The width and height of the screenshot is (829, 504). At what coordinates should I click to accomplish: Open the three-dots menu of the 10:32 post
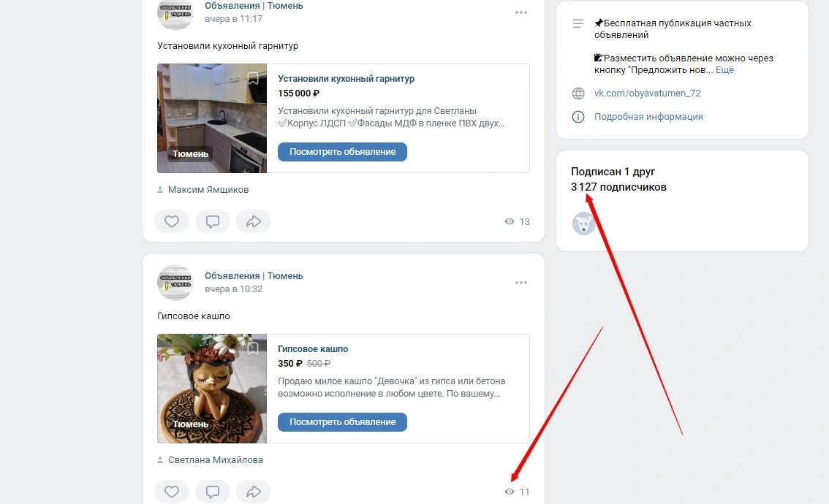click(521, 283)
